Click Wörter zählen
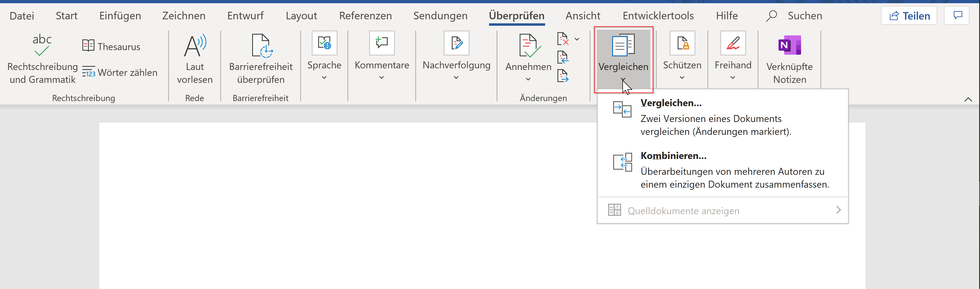Viewport: 980px width, 289px height. point(120,72)
